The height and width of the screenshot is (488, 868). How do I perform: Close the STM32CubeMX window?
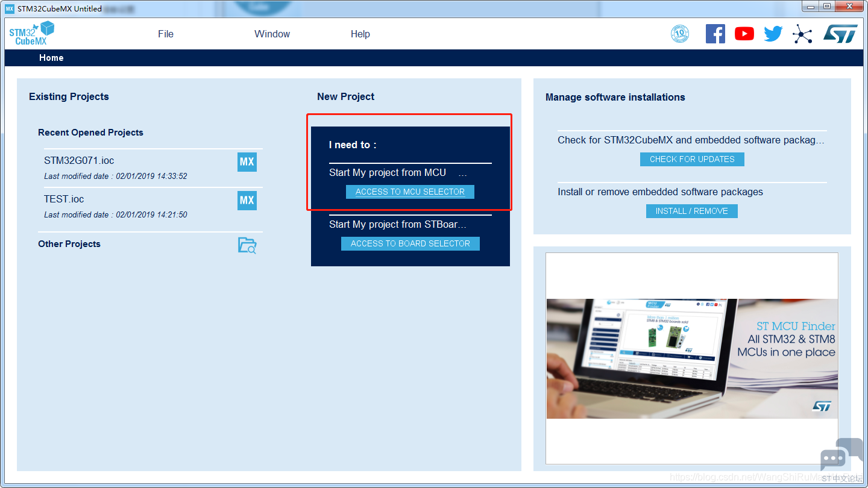tap(849, 6)
